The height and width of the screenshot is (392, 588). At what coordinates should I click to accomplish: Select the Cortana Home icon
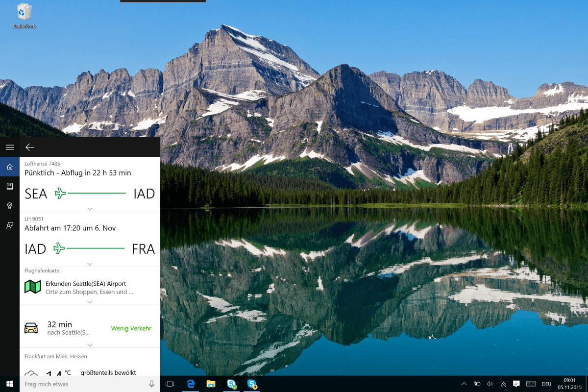tap(9, 167)
